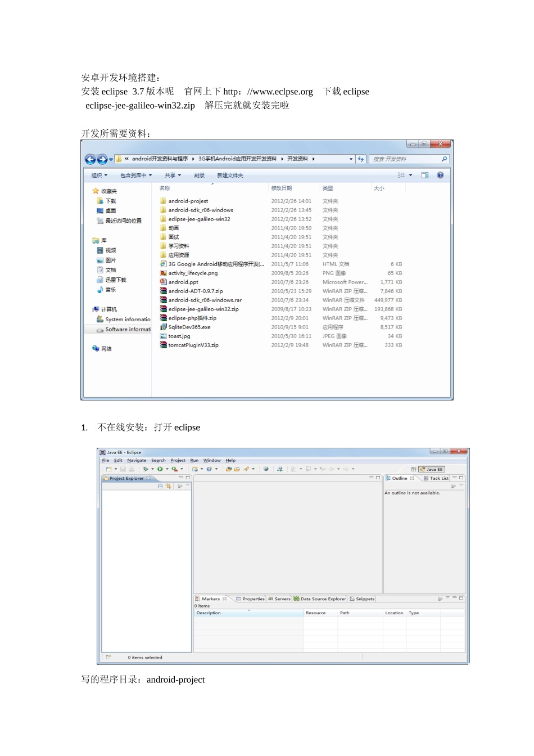Select the toast.jpg image file
This screenshot has height=756, width=534.
click(175, 336)
